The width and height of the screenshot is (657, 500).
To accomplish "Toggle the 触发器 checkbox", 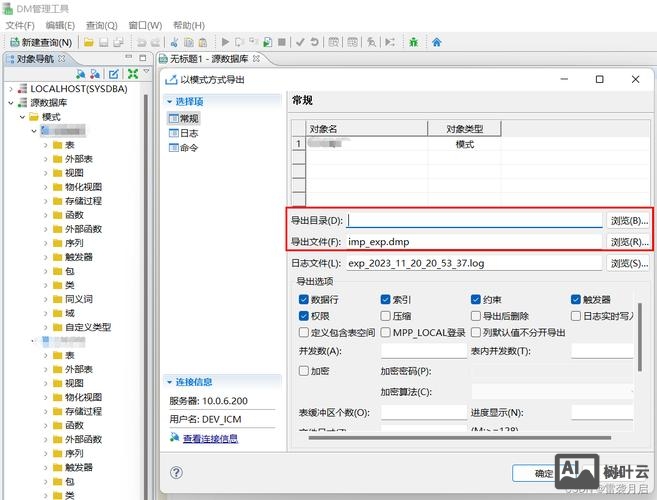I will [576, 299].
